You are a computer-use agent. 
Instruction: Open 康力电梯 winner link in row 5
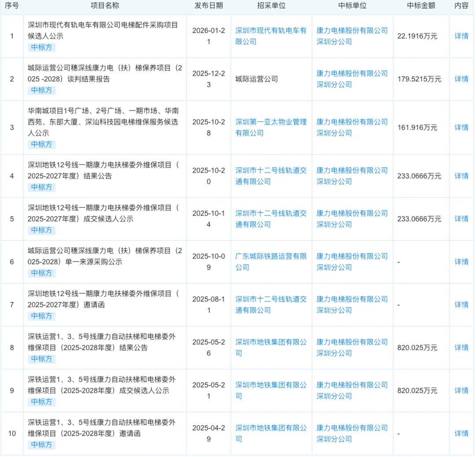tap(352, 219)
